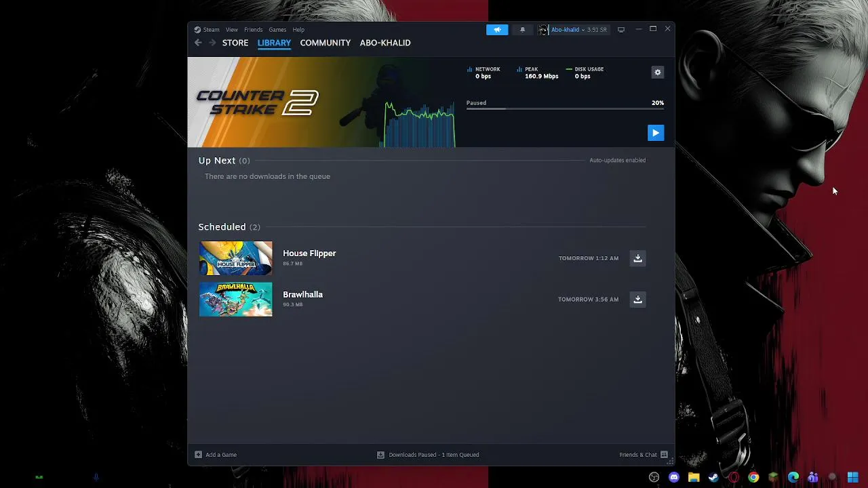This screenshot has height=488, width=868.
Task: Click the PEAK 160.9 Mbps stat
Action: click(537, 73)
